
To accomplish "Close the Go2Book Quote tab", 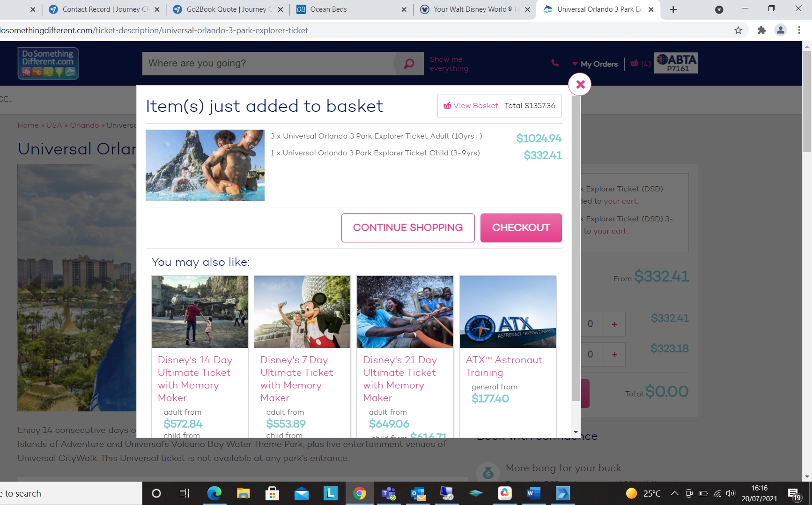I will coord(280,9).
